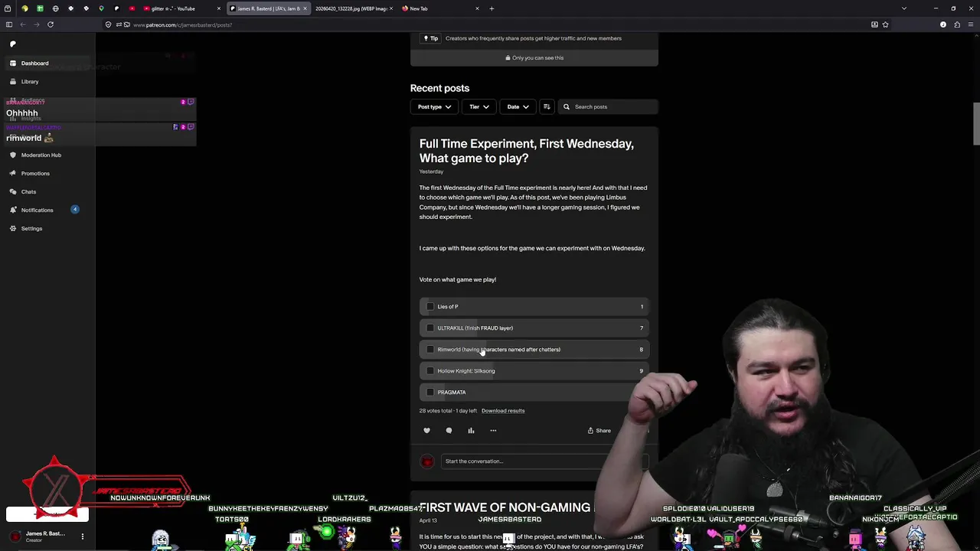Open the post three-dot more menu
Viewport: 980px width, 551px height.
tap(493, 431)
